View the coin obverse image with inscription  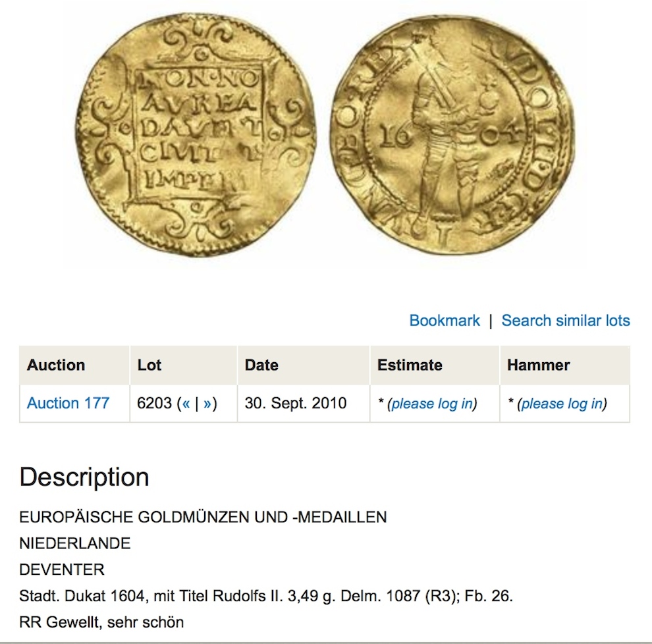click(x=196, y=134)
